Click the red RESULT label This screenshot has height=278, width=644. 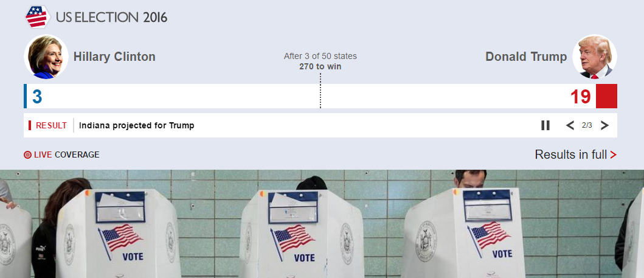tap(51, 125)
